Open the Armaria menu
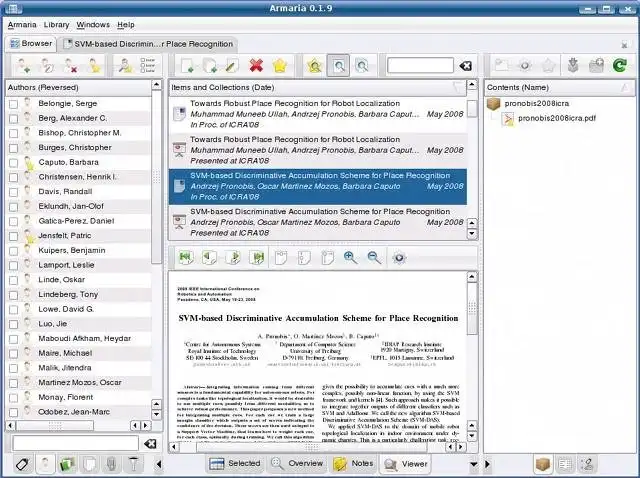Image resolution: width=640 pixels, height=478 pixels. [x=22, y=25]
